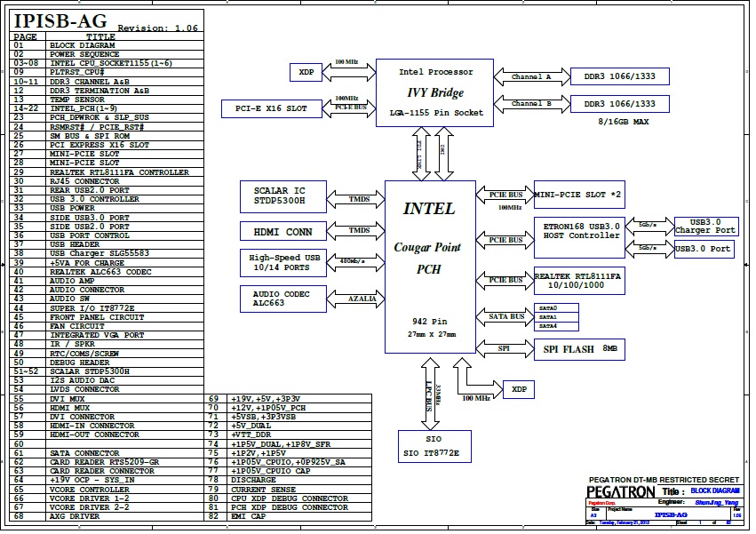The height and width of the screenshot is (534, 756).
Task: Select the CARD READER RTS5209-GR row
Action: 107,462
